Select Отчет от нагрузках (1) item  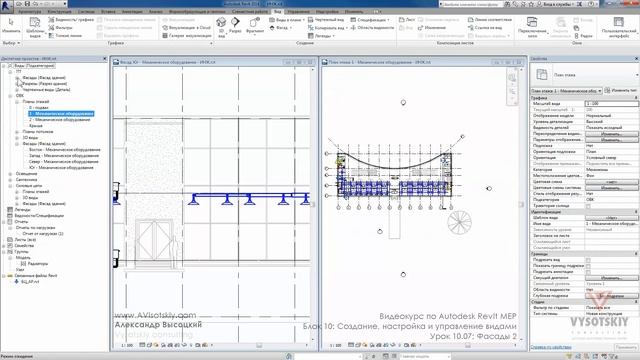[x=43, y=234]
